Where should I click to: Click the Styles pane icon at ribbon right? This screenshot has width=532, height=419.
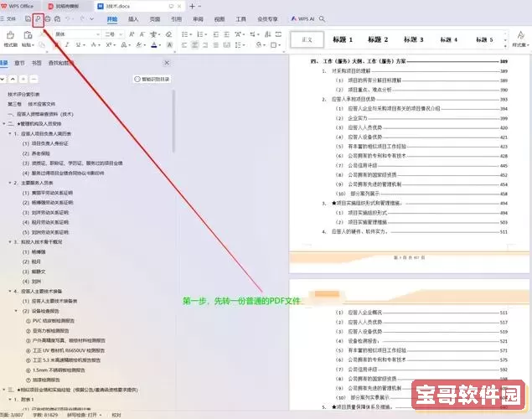tap(520, 35)
